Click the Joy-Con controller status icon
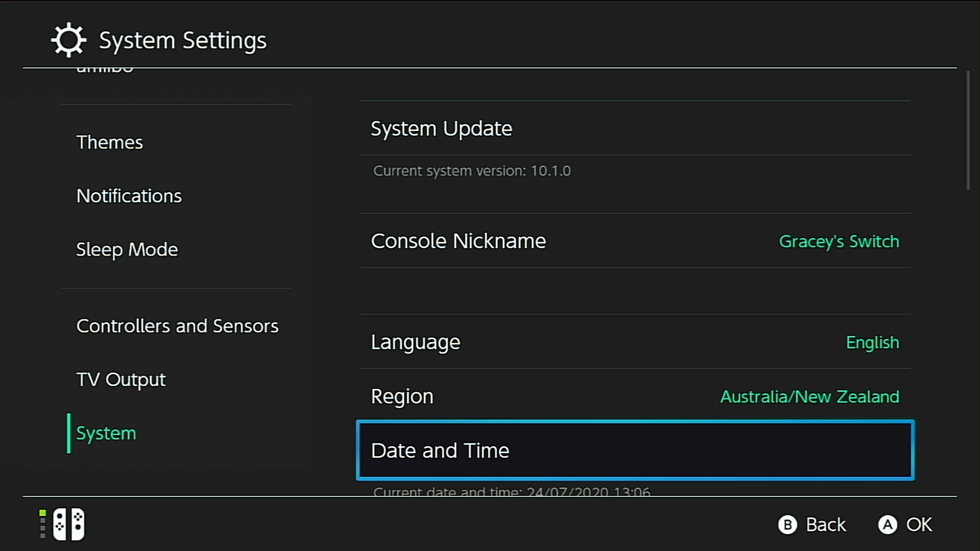The image size is (980, 551). pos(70,524)
